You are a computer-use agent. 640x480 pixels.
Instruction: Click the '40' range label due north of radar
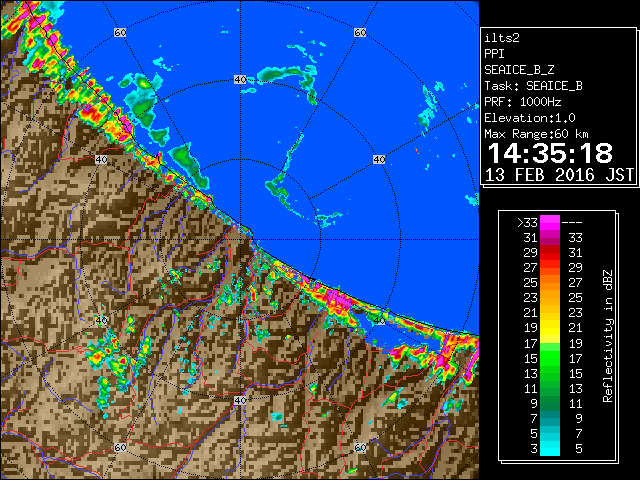(240, 80)
